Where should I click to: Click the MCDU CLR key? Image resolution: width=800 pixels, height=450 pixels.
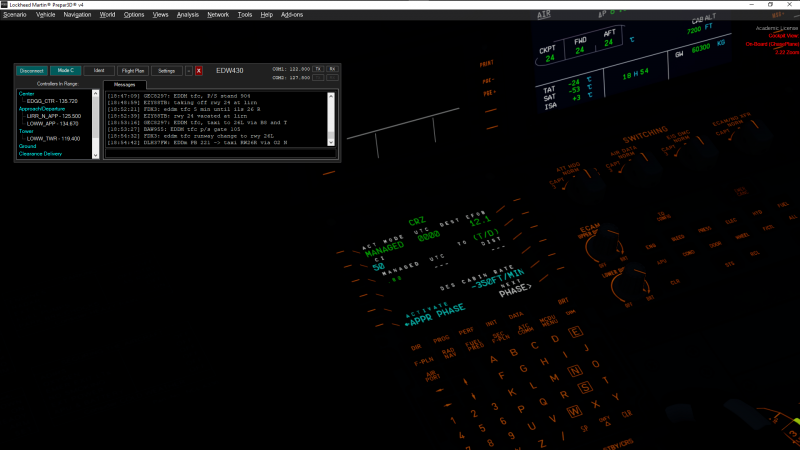(627, 414)
